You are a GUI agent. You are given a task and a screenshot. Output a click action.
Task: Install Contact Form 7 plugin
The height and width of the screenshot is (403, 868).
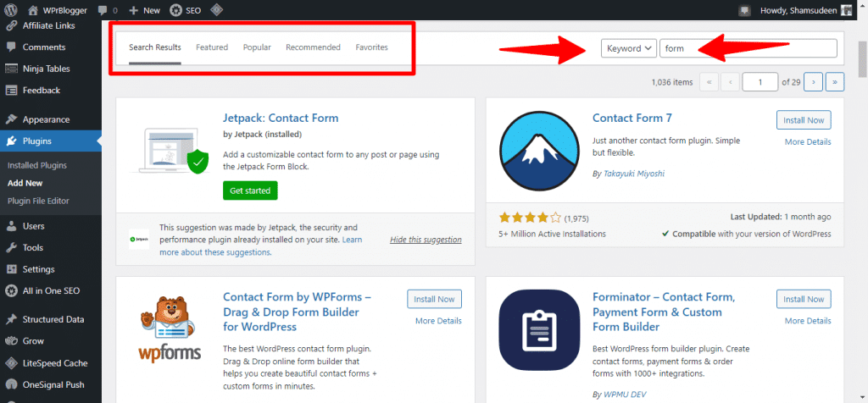tap(804, 120)
